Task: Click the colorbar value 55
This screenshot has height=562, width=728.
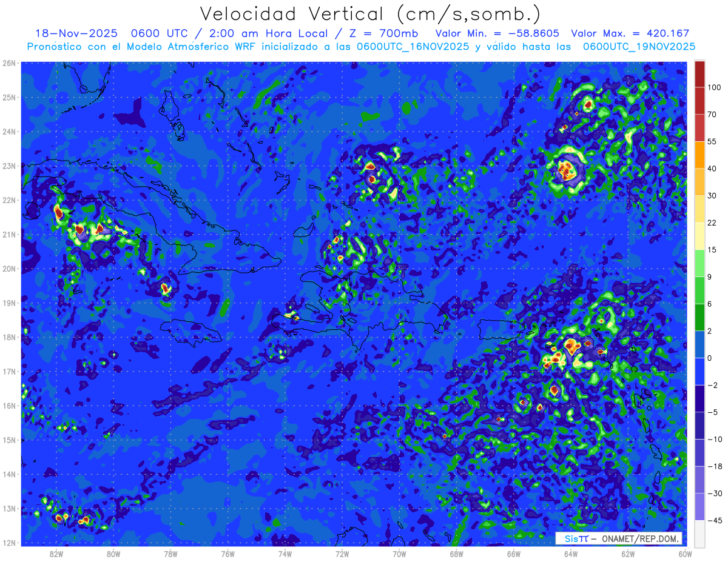Action: pyautogui.click(x=712, y=142)
